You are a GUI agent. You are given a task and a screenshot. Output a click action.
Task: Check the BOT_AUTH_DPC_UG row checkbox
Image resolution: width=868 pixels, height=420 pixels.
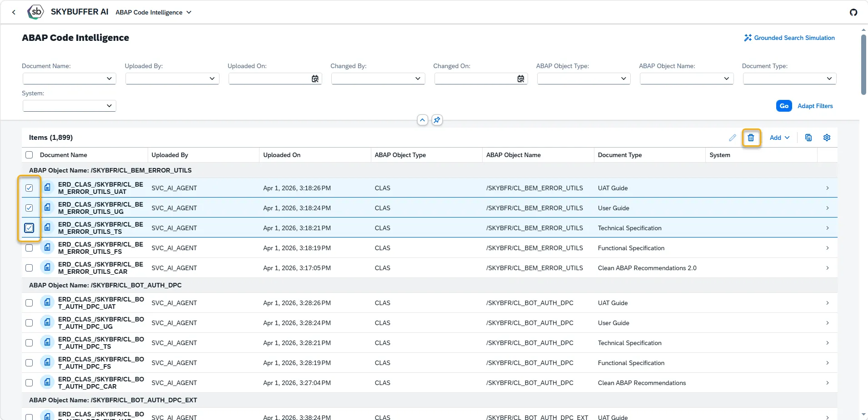tap(29, 323)
